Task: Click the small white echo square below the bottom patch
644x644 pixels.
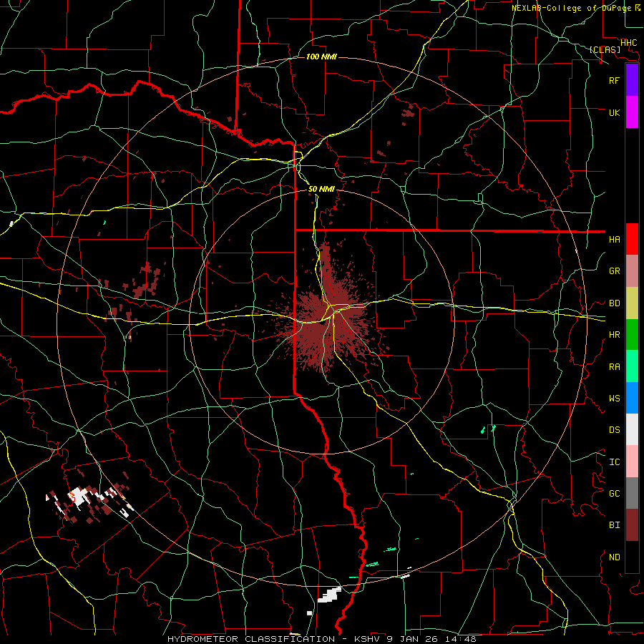Action: point(310,613)
